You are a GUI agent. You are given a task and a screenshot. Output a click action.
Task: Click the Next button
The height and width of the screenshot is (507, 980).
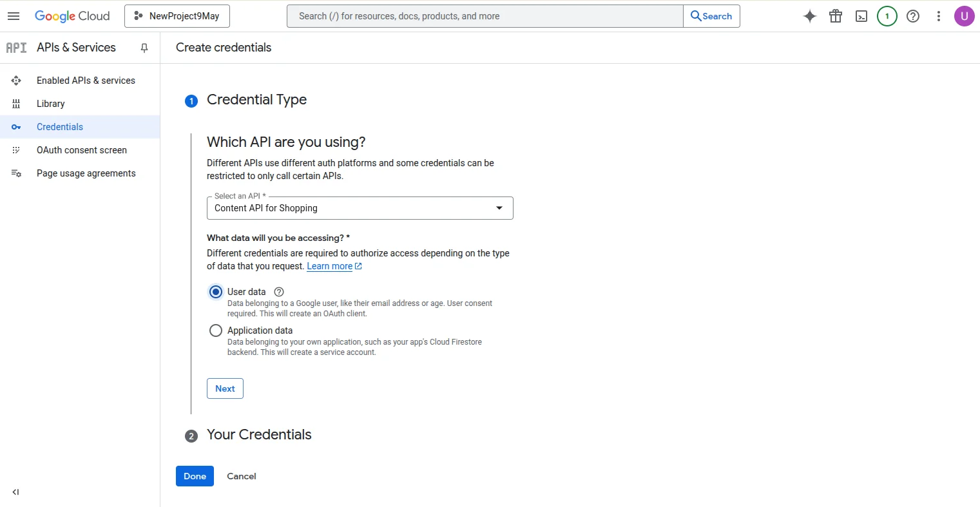point(224,388)
